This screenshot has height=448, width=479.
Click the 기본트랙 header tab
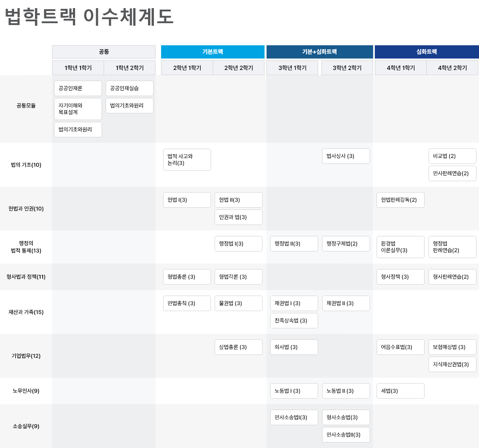pos(212,52)
